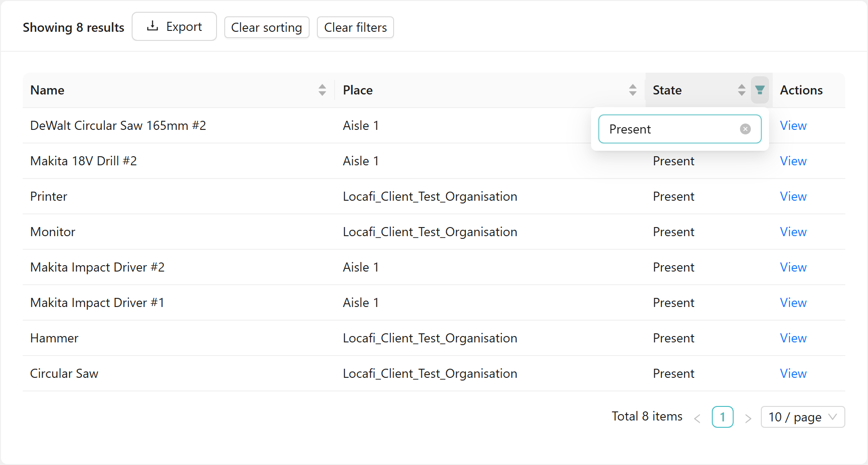Click Present state in the Monitor row
868x465 pixels.
click(674, 232)
